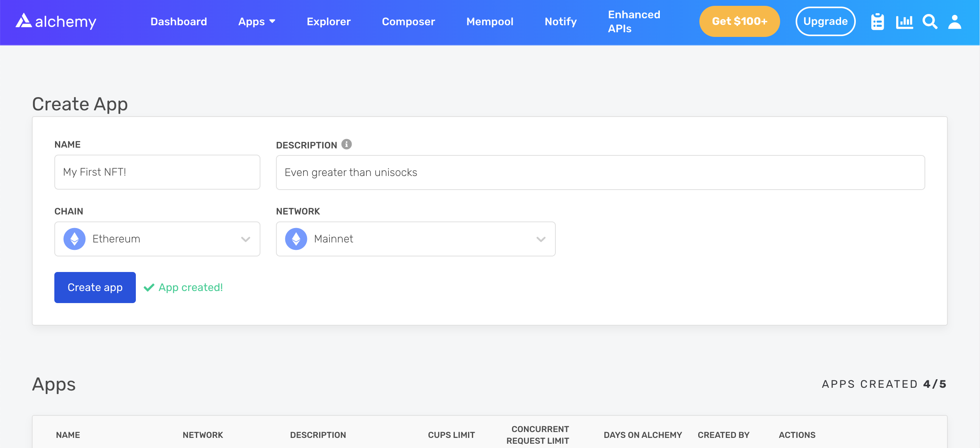The height and width of the screenshot is (448, 980).
Task: Click the Ethereum logo in Chain field
Action: [x=75, y=239]
